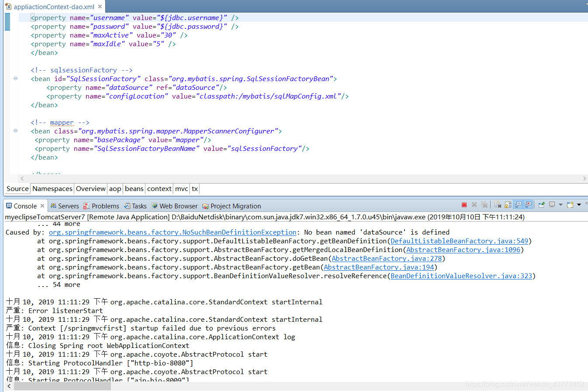Click the Problems tab icon
This screenshot has width=588, height=392.
[x=86, y=206]
